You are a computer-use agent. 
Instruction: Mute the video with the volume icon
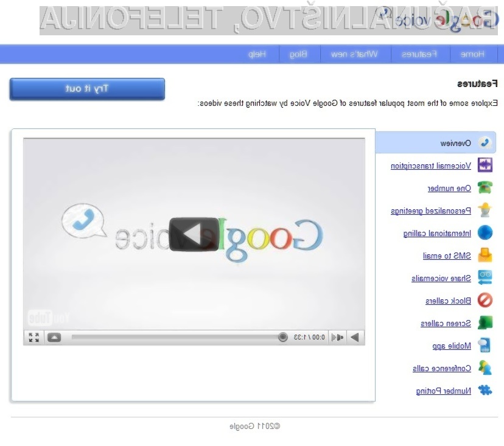337,338
